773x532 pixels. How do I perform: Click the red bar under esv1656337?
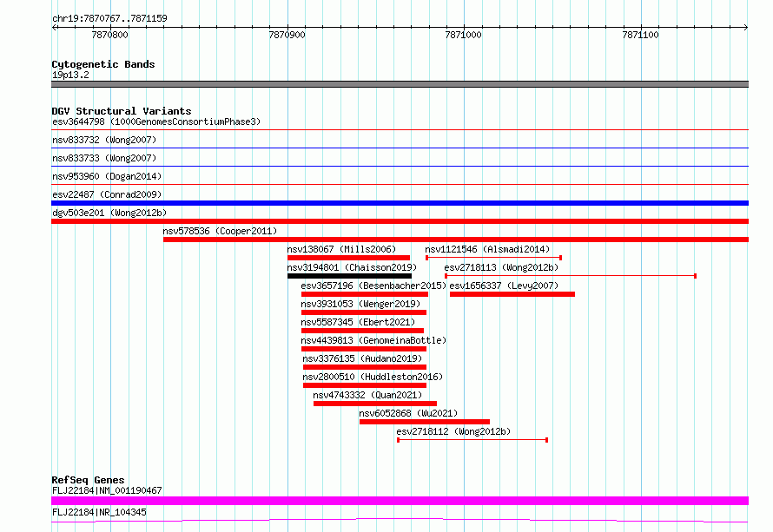(512, 294)
